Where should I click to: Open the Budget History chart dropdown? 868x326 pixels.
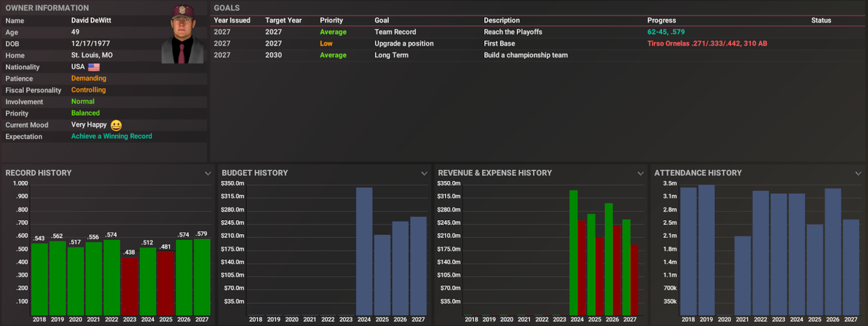(x=424, y=174)
